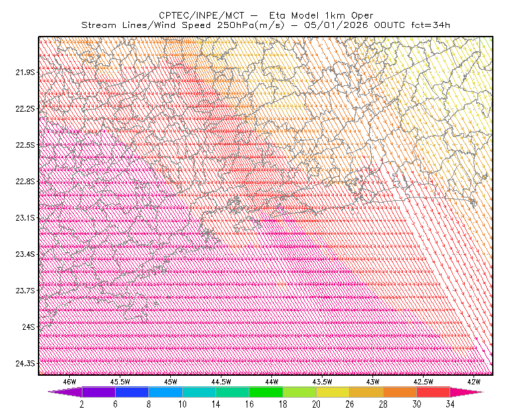The height and width of the screenshot is (411, 532).
Task: Select the teal-green swatch between 14 and 16
Action: click(x=232, y=392)
